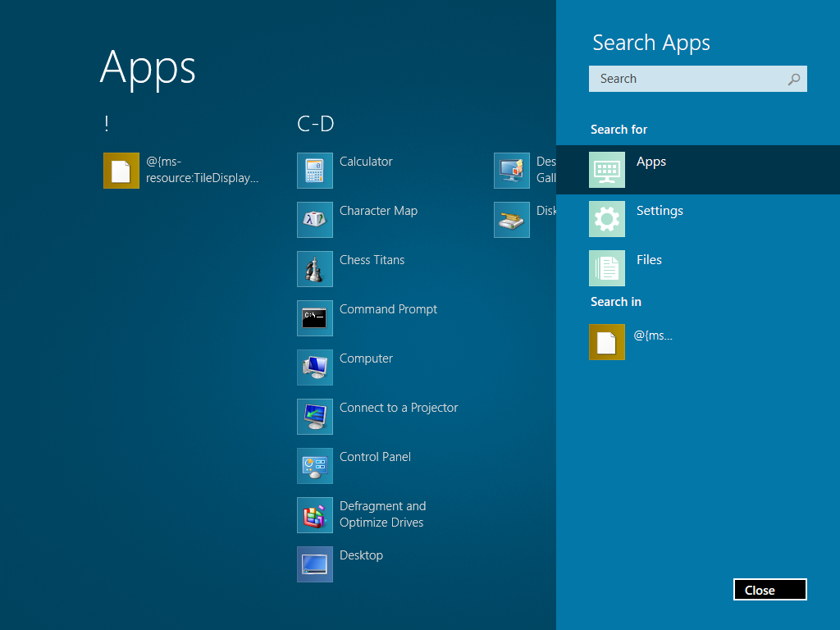The width and height of the screenshot is (840, 630).
Task: Click the Connect to a Projector label
Action: click(399, 408)
